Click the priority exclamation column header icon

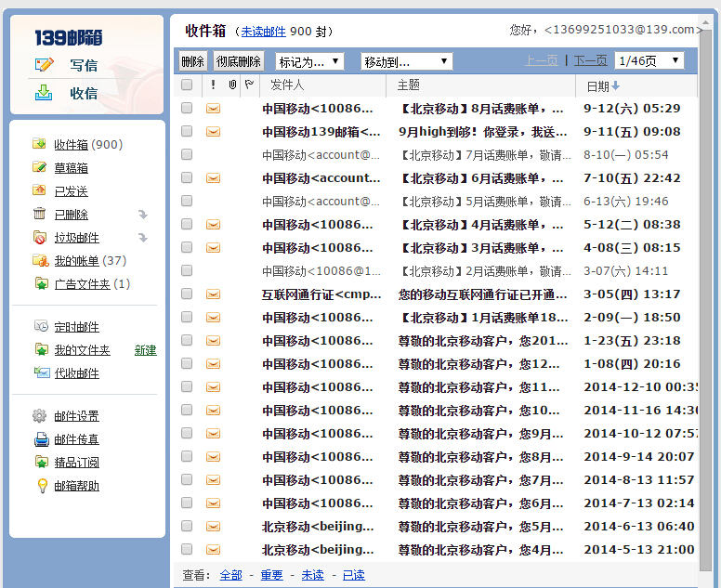(x=213, y=85)
